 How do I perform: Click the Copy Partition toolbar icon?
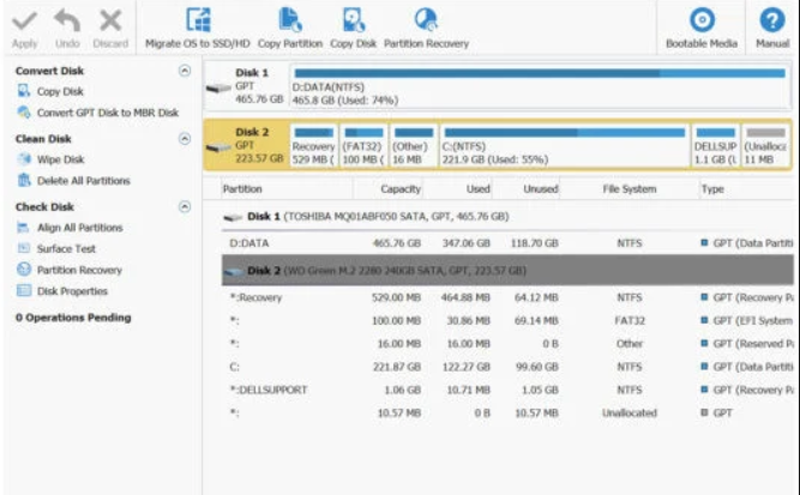pos(290,19)
